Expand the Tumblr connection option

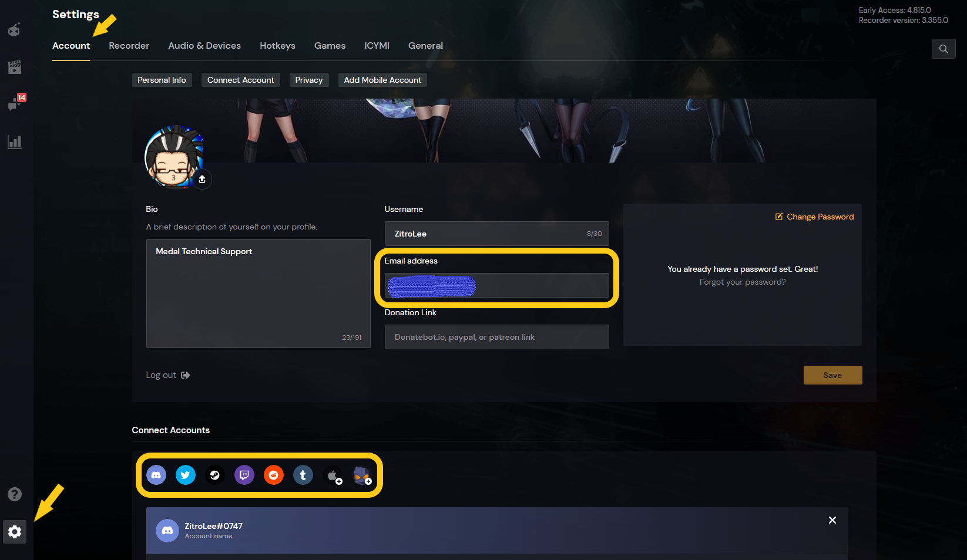[303, 475]
